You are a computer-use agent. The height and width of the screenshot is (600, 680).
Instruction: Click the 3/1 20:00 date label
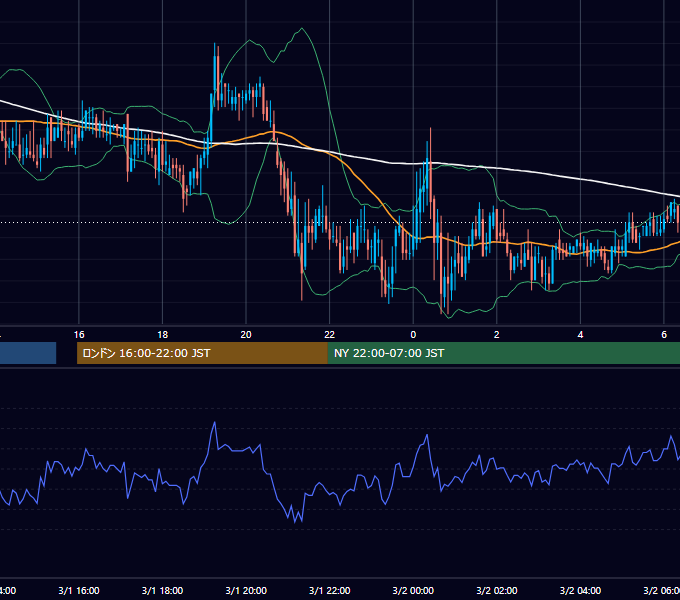(x=246, y=590)
